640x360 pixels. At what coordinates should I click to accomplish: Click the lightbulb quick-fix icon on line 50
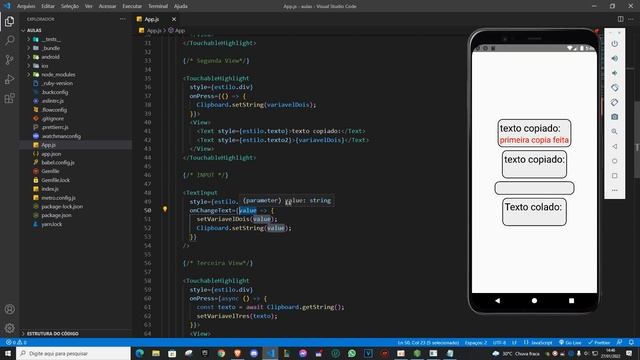[x=165, y=209]
